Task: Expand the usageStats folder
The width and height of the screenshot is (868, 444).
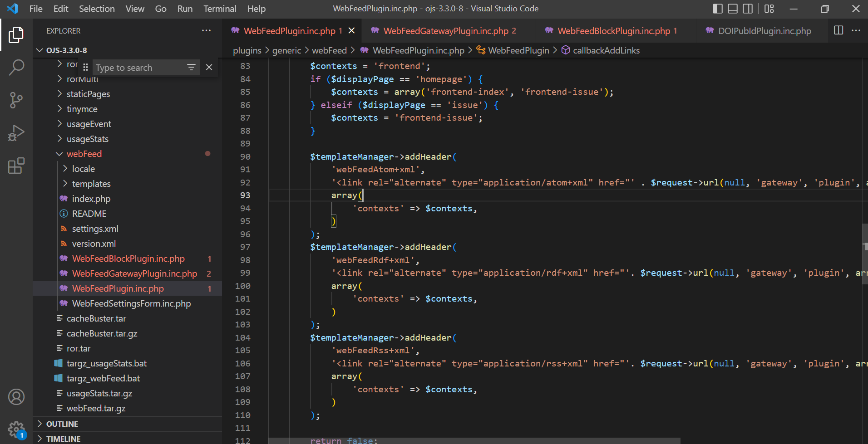Action: [x=127, y=139]
